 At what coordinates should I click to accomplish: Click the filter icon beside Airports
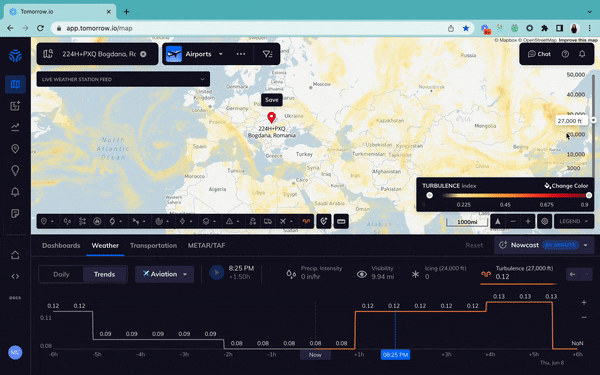coord(267,54)
